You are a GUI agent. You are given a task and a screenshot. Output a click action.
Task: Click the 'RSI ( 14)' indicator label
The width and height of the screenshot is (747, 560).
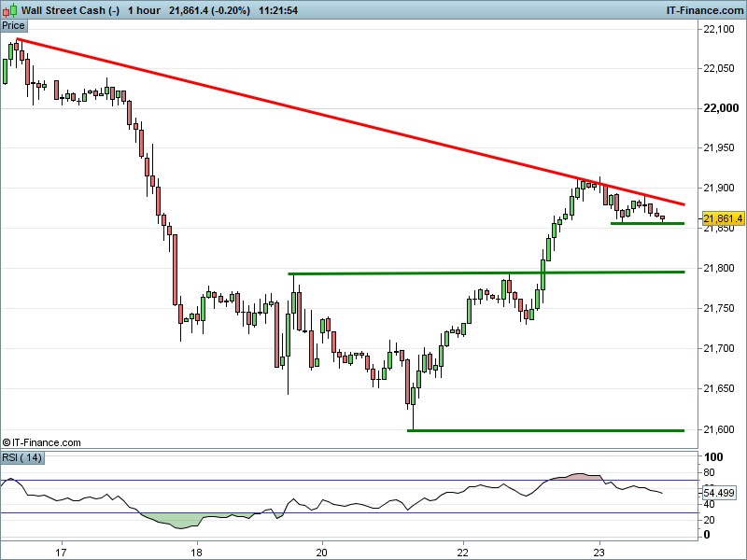click(21, 457)
